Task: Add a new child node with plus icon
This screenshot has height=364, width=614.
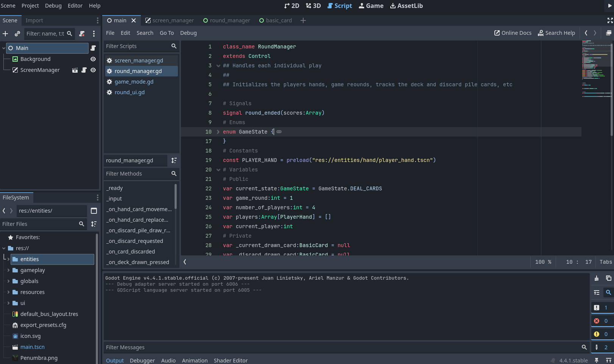Action: pyautogui.click(x=5, y=34)
